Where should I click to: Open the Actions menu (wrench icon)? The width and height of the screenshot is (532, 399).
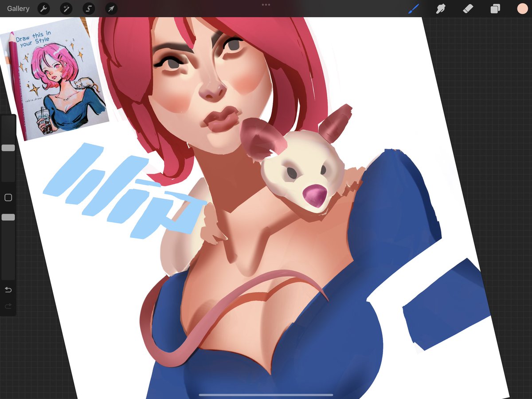pos(43,8)
